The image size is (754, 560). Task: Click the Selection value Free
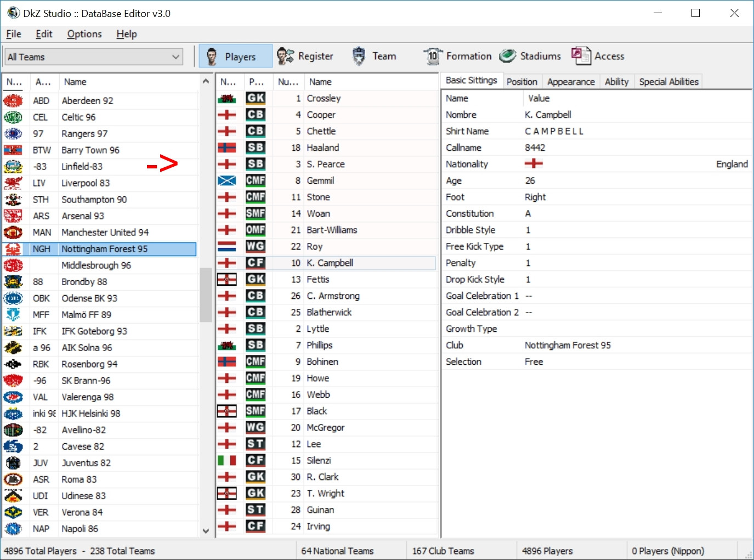(x=534, y=361)
